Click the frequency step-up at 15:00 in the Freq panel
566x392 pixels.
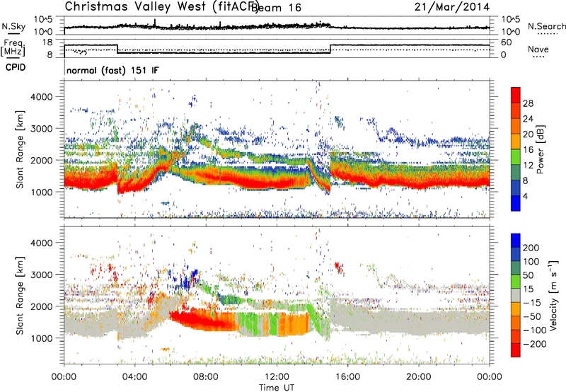pyautogui.click(x=330, y=49)
